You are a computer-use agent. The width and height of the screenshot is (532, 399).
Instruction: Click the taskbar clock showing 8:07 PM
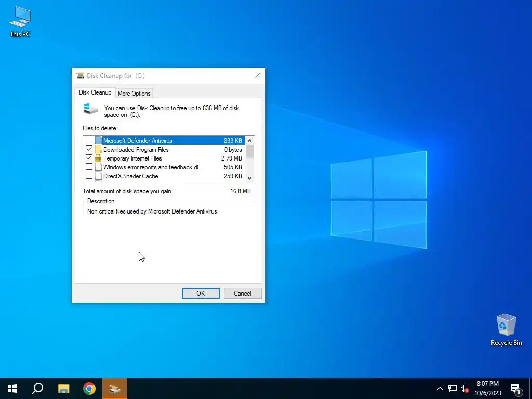coord(487,389)
